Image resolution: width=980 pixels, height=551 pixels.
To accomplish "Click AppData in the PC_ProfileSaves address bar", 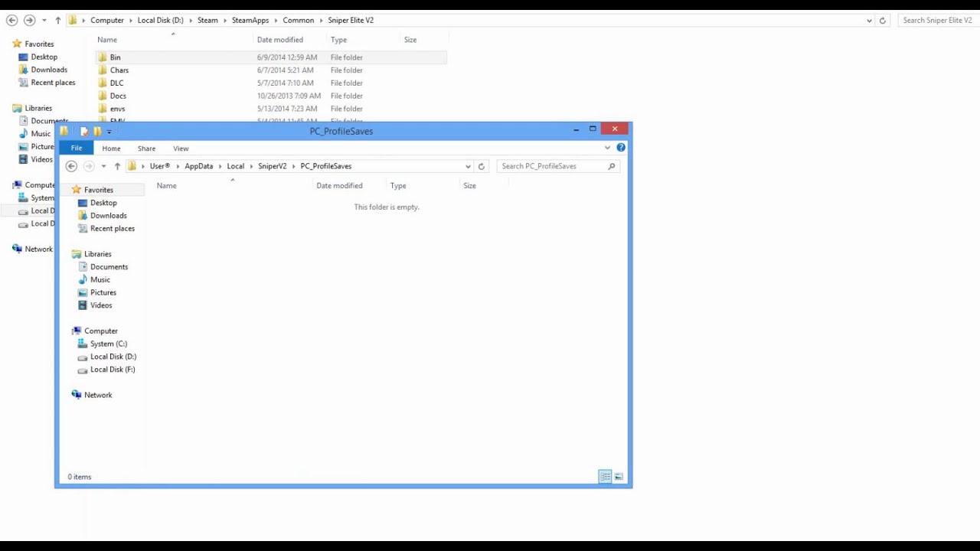I will point(198,166).
